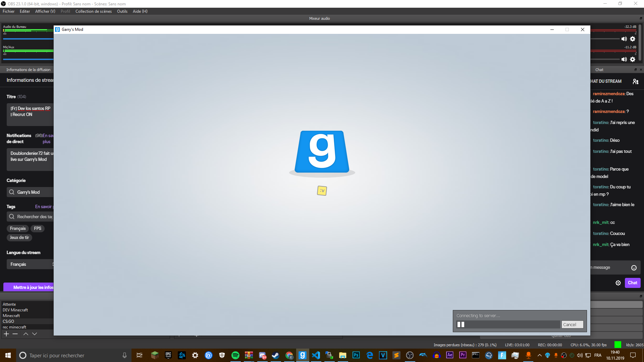Image resolution: width=644 pixels, height=362 pixels.
Task: Open Google Chrome from taskbar
Action: click(289, 355)
